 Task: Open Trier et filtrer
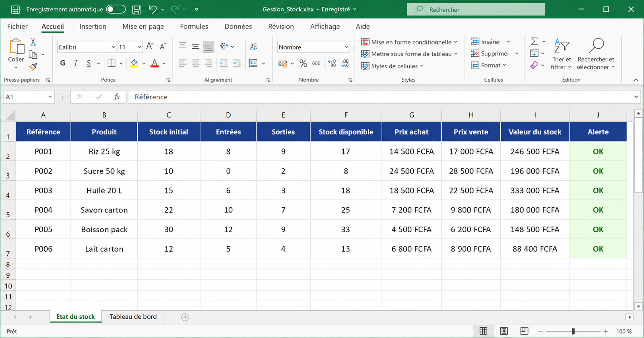point(561,54)
